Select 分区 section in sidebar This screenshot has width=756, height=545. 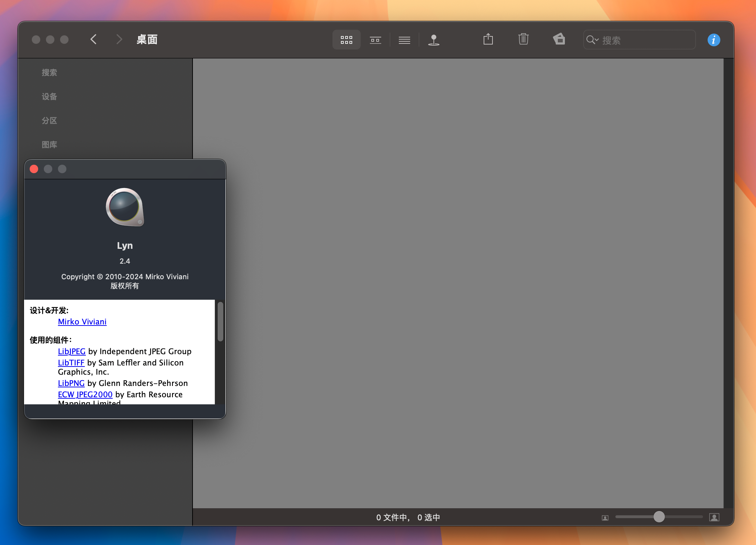click(49, 121)
